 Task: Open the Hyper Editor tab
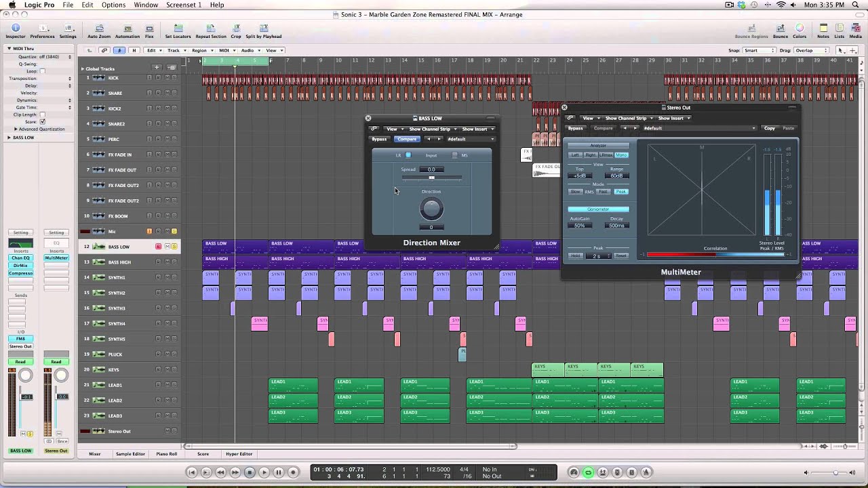pyautogui.click(x=239, y=454)
